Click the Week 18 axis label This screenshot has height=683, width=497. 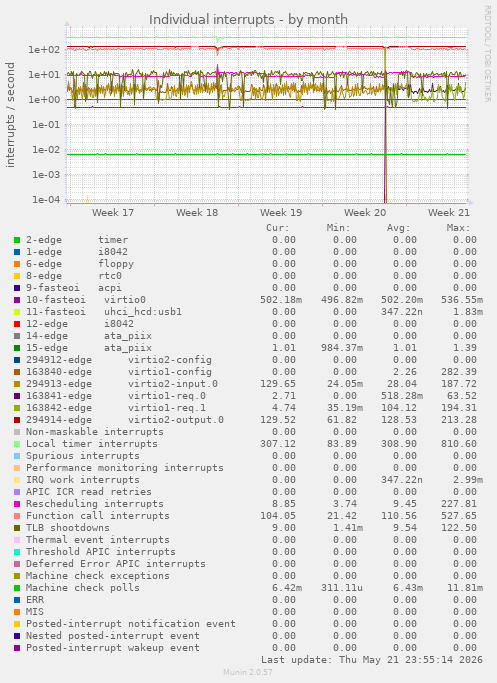click(x=197, y=213)
